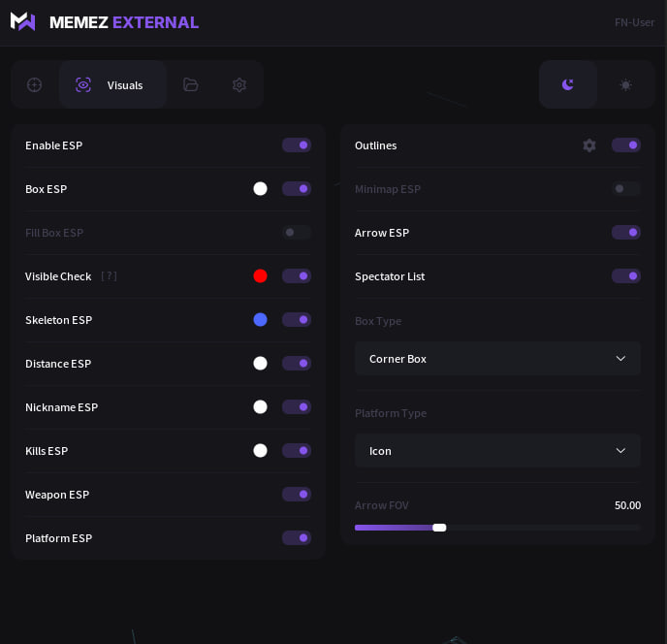Open the Platform Type Icon dropdown

pyautogui.click(x=497, y=451)
